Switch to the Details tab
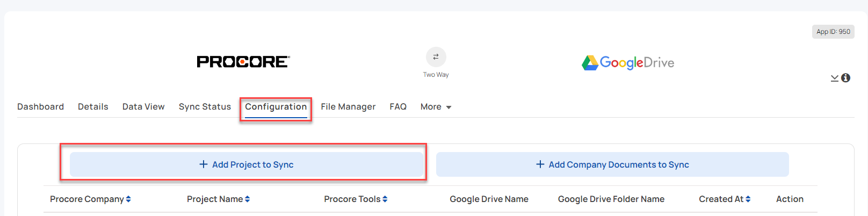The height and width of the screenshot is (216, 868). tap(93, 107)
